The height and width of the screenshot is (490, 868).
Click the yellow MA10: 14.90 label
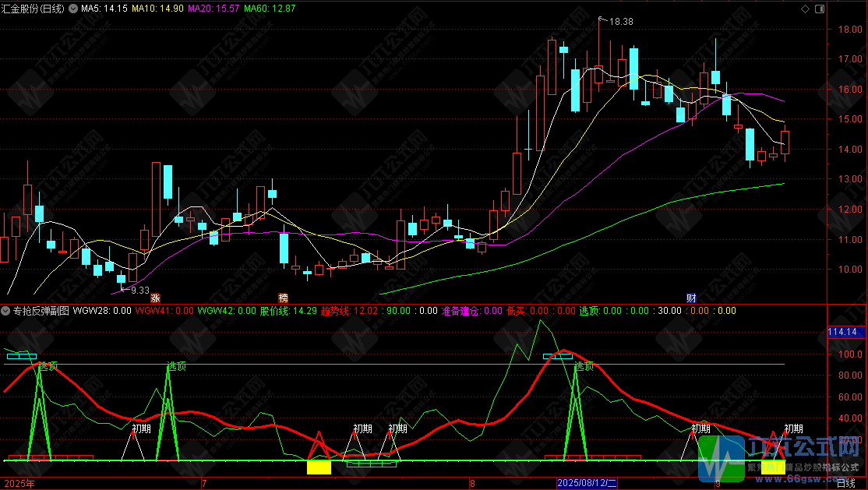[157, 9]
